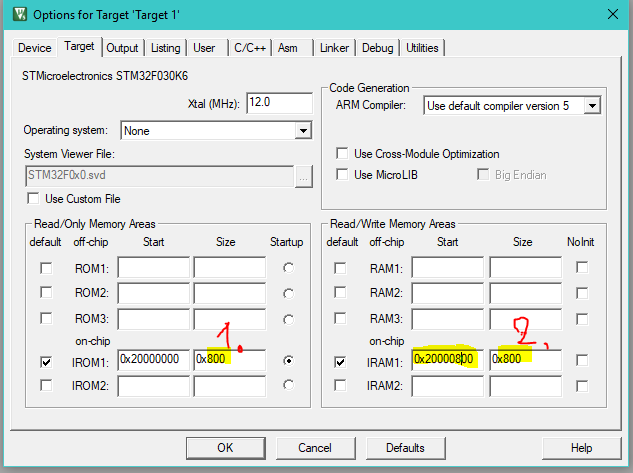Check the RAM2 default checkbox
633x473 pixels.
click(340, 292)
